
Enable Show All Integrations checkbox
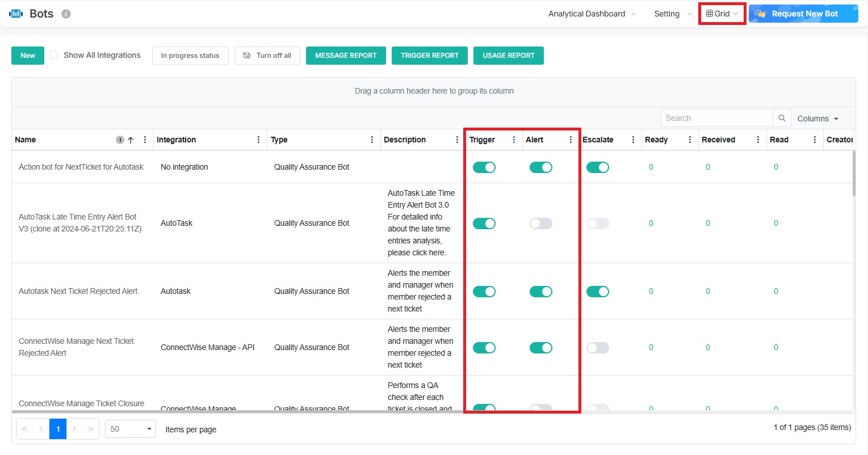tap(54, 55)
